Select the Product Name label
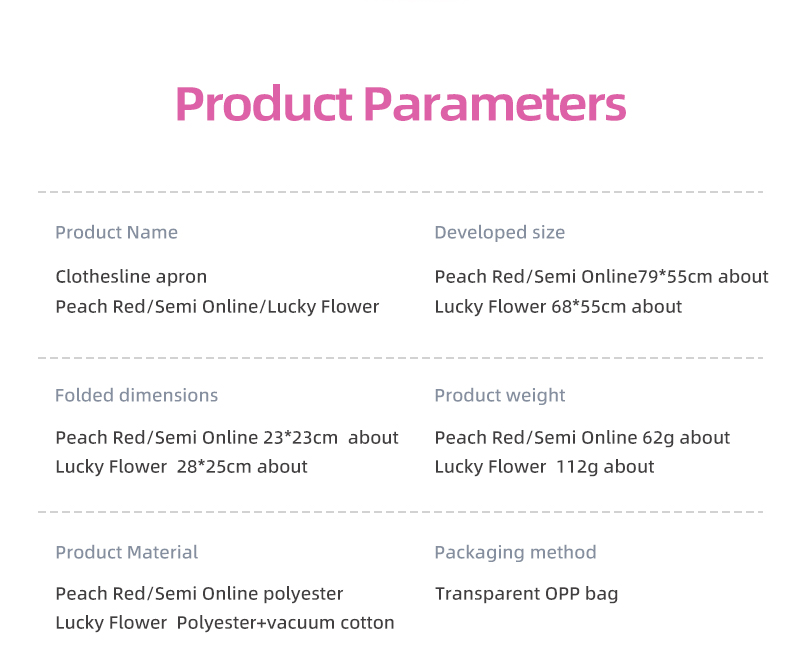800x658 pixels. pyautogui.click(x=116, y=233)
